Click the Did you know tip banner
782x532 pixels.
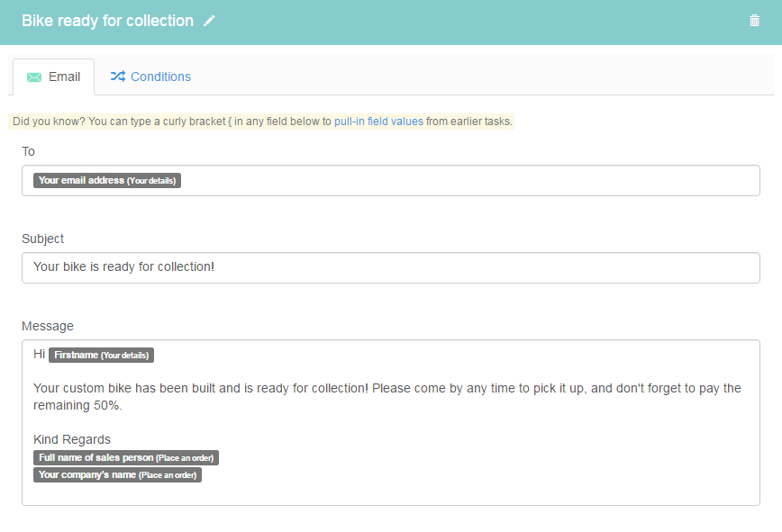261,122
